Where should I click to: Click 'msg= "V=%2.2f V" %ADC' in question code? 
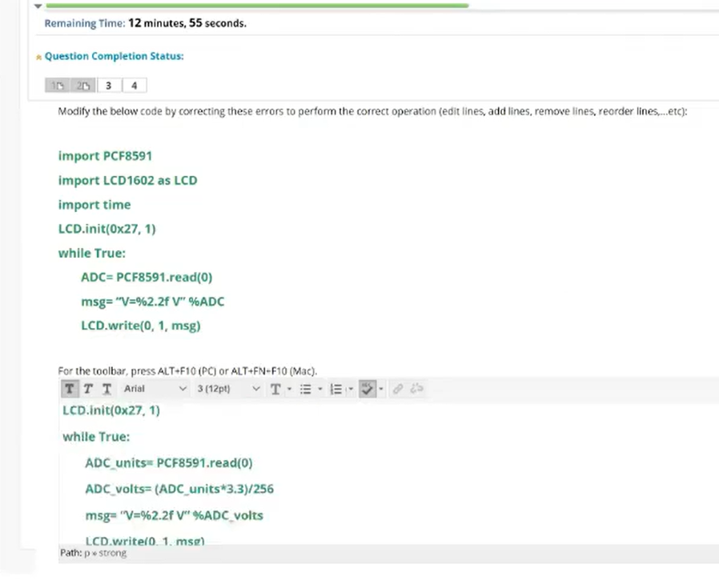153,302
